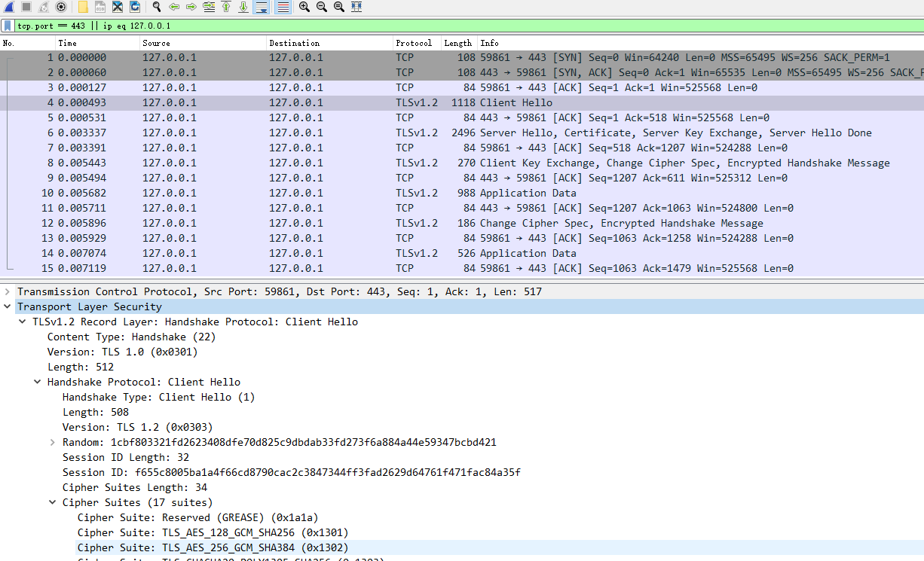Click the display filter bookmark icon
924x561 pixels.
8,26
